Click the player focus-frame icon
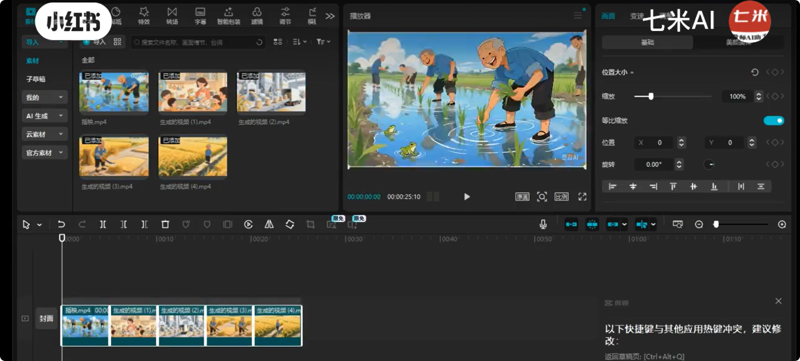 (x=542, y=196)
